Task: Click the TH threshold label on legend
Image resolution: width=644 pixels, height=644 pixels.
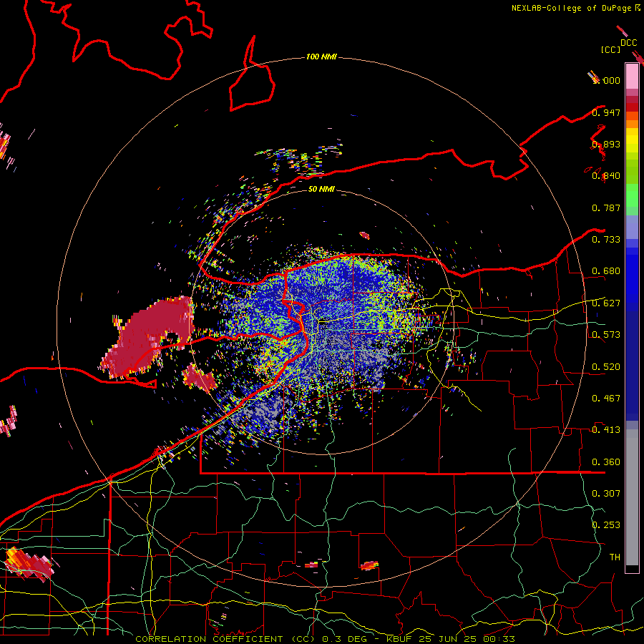Action: click(615, 557)
